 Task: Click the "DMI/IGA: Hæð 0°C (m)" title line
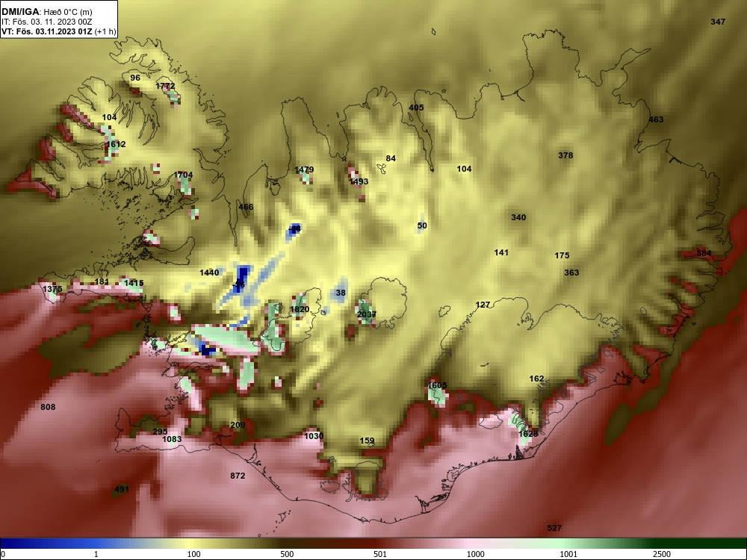[x=46, y=12]
